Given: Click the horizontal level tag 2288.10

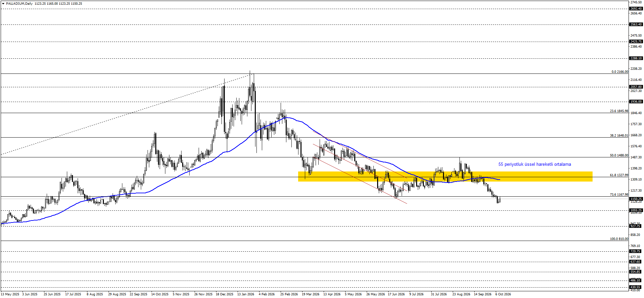Looking at the screenshot, I should click(x=636, y=58).
